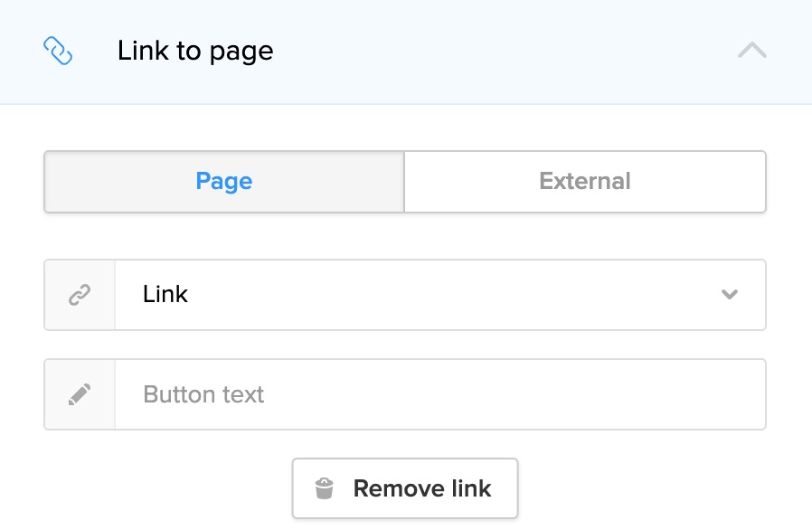The width and height of the screenshot is (812, 530).
Task: Click the empty area of Button text field
Action: pyautogui.click(x=543, y=394)
